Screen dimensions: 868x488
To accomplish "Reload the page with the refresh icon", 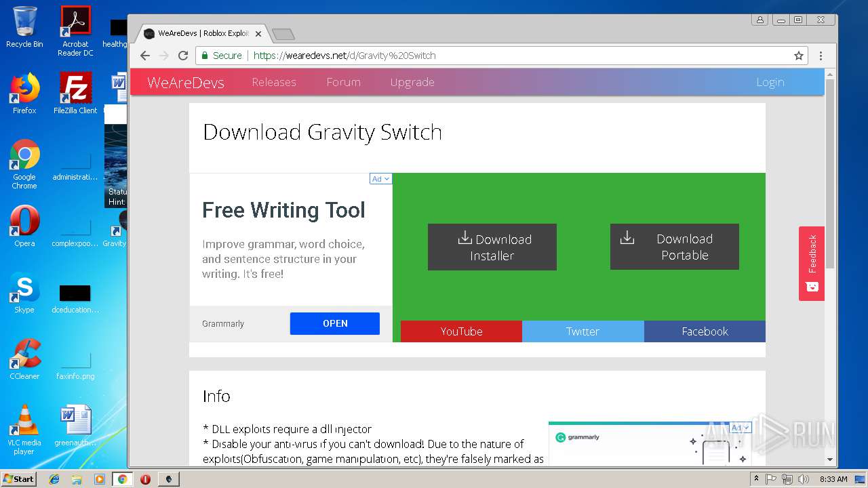I will 183,56.
